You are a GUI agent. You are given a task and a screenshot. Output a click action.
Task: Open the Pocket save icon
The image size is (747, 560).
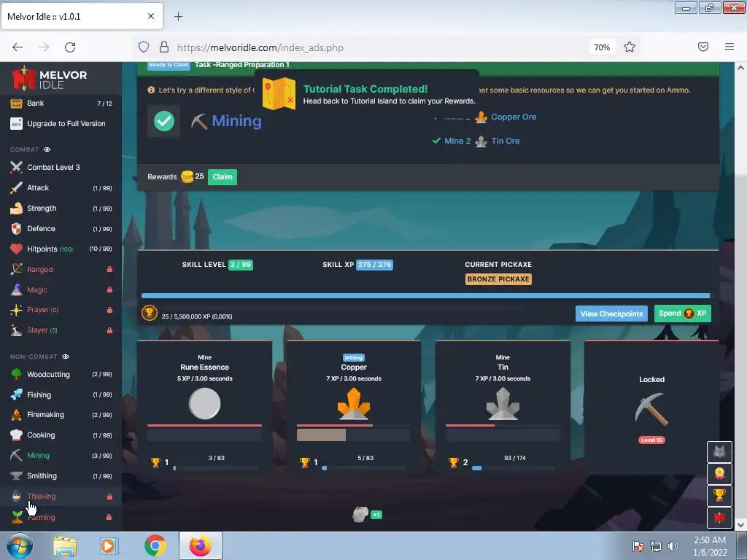coord(703,47)
